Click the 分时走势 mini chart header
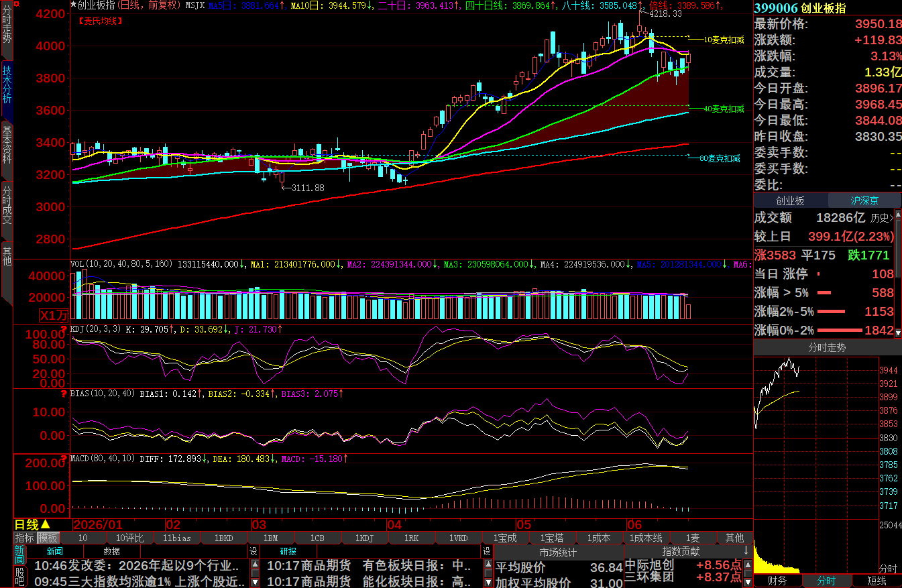The image size is (902, 588). (x=827, y=347)
